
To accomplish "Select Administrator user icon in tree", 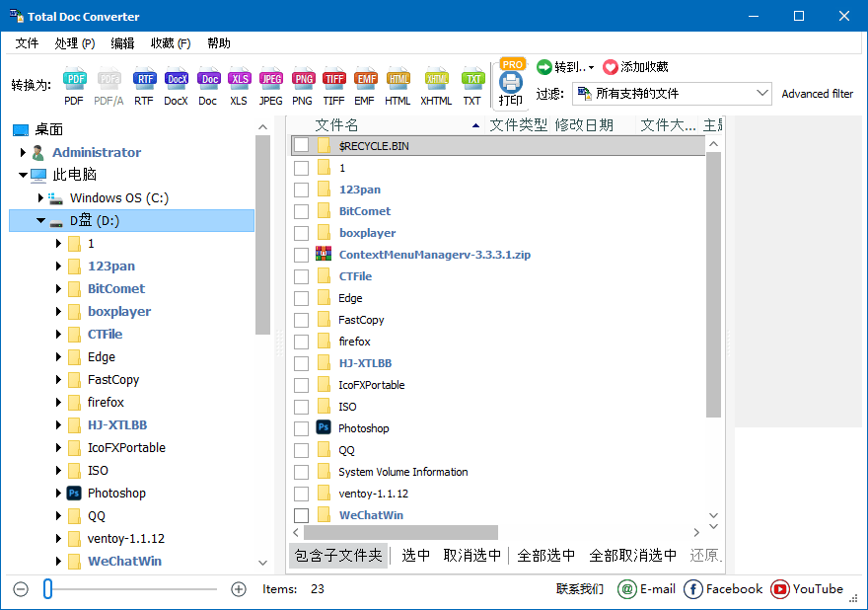I will (x=37, y=152).
